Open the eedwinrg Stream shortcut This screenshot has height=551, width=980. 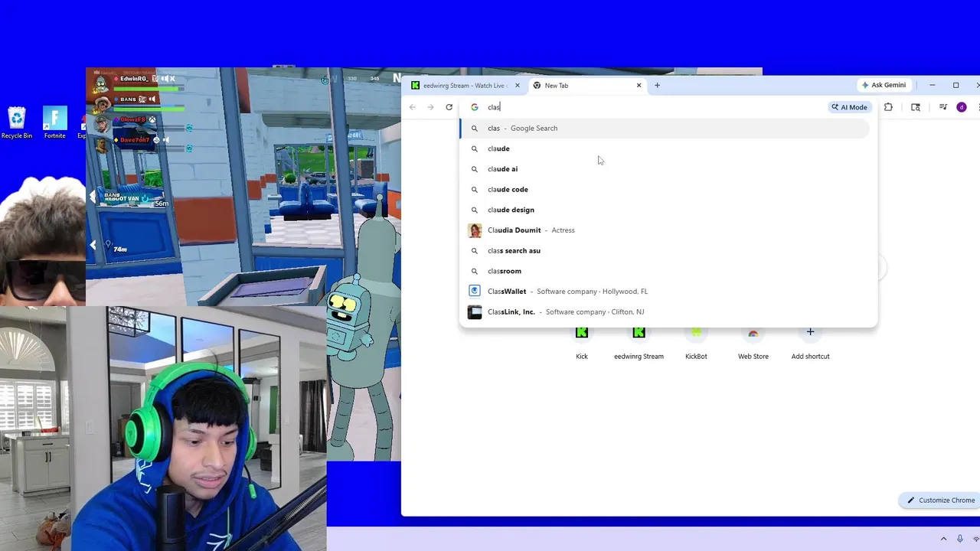[x=639, y=341]
